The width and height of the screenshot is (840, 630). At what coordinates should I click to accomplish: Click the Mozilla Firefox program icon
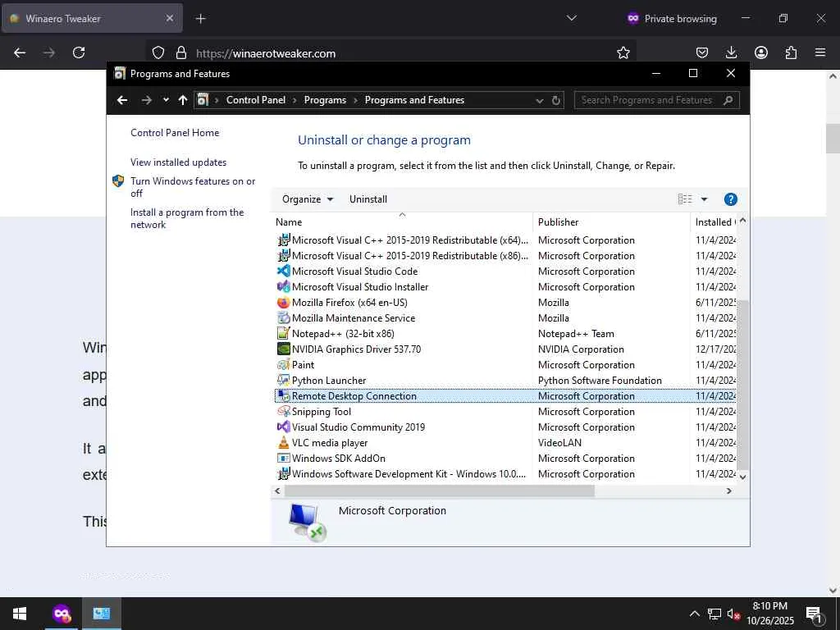click(283, 302)
